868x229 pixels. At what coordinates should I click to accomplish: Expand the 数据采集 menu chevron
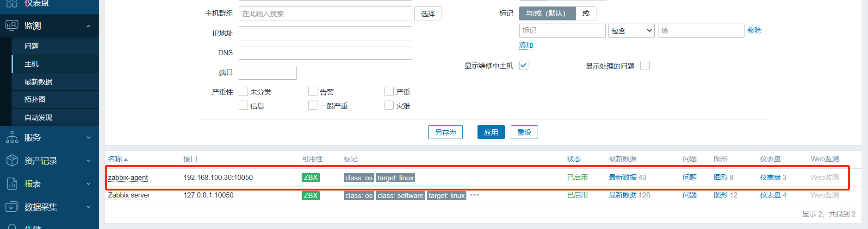[x=88, y=207]
